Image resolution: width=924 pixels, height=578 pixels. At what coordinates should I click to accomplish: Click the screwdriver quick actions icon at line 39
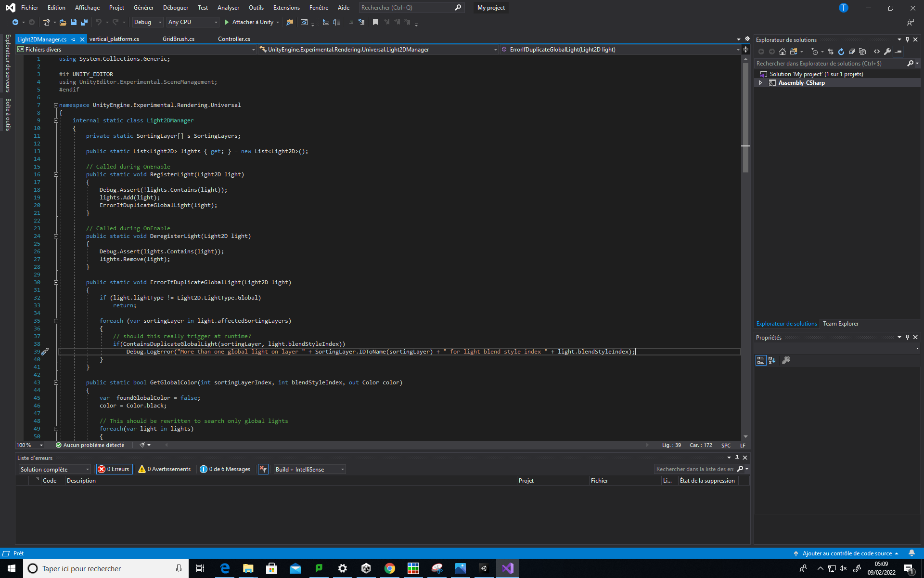(x=45, y=352)
